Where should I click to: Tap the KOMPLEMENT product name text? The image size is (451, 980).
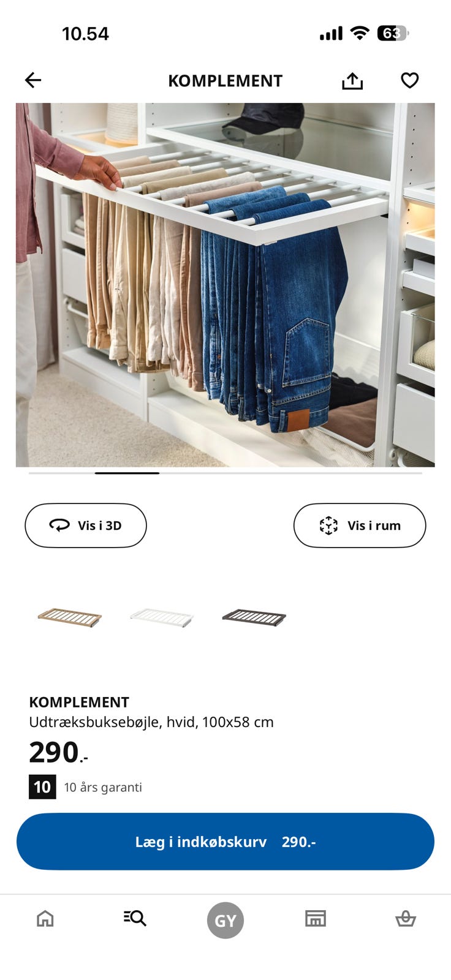click(79, 702)
